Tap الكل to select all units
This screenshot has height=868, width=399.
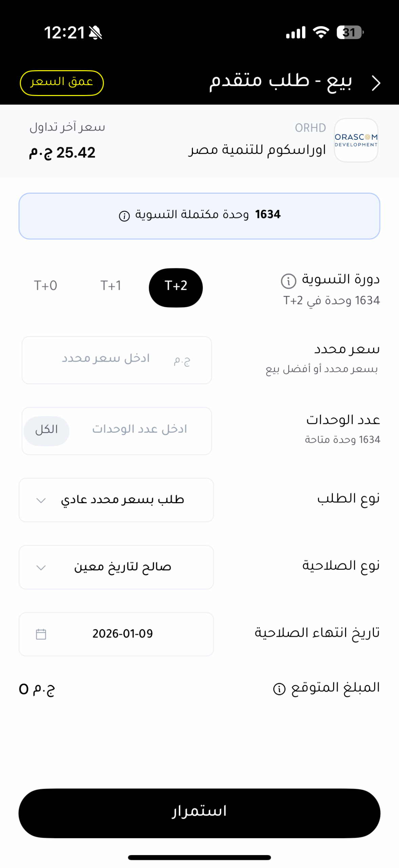(x=46, y=431)
